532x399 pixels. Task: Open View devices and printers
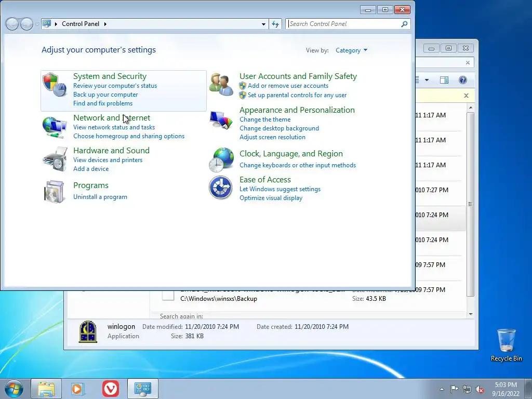[108, 160]
